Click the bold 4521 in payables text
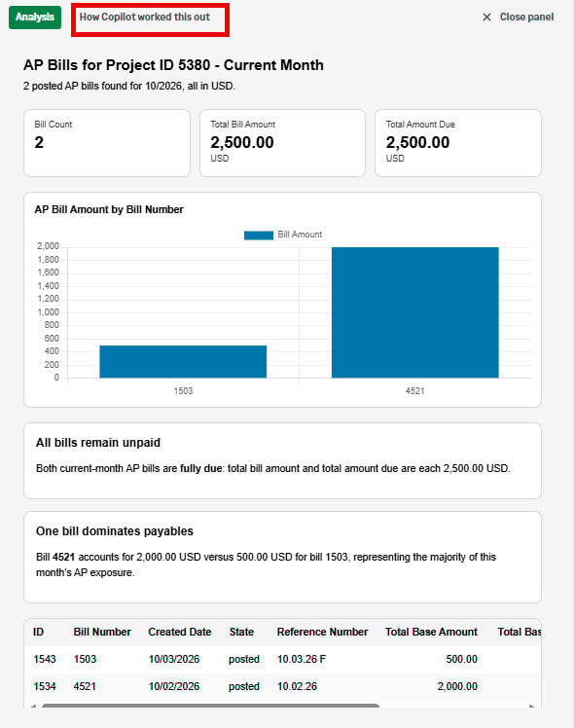Viewport: 575px width, 728px height. tap(63, 557)
